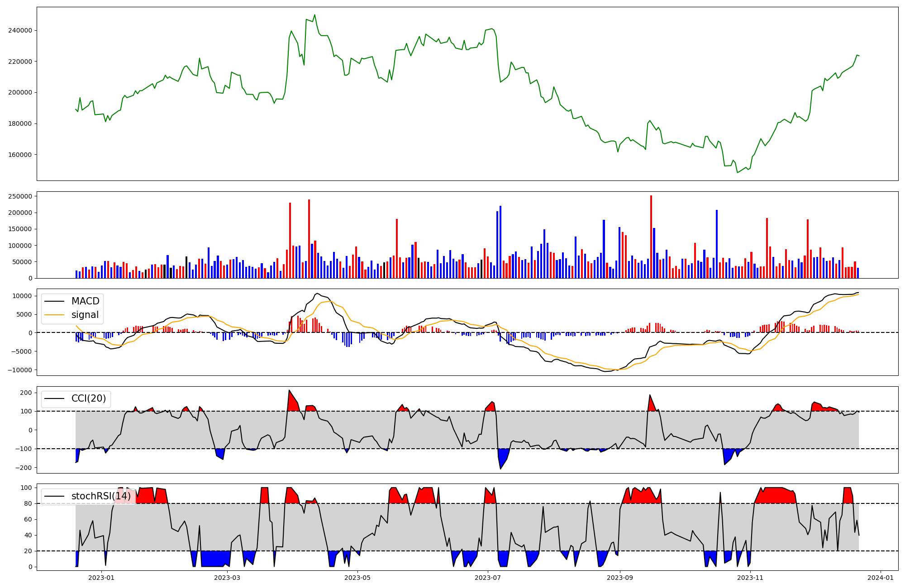Image resolution: width=905 pixels, height=588 pixels.
Task: Click the highest peak of the green price line
Action: pyautogui.click(x=314, y=15)
